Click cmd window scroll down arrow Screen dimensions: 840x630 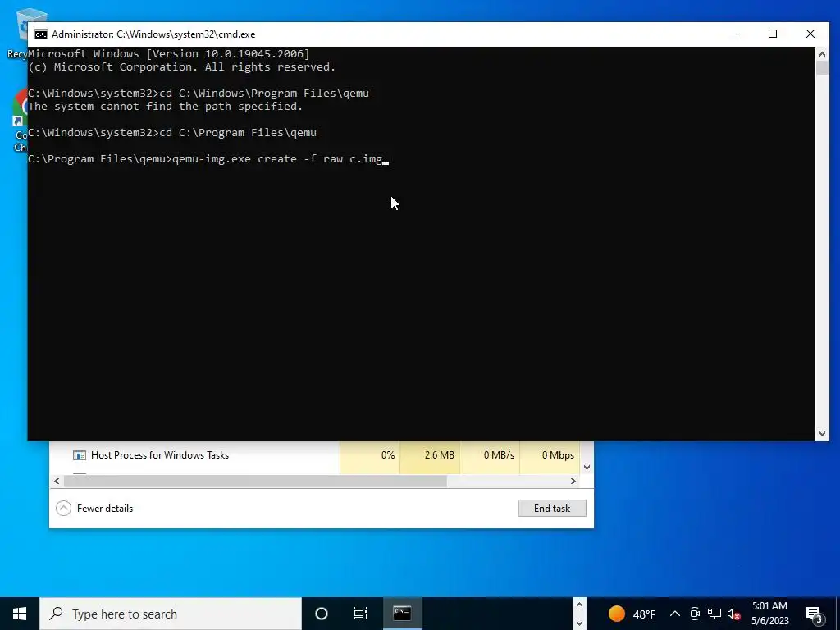point(822,434)
